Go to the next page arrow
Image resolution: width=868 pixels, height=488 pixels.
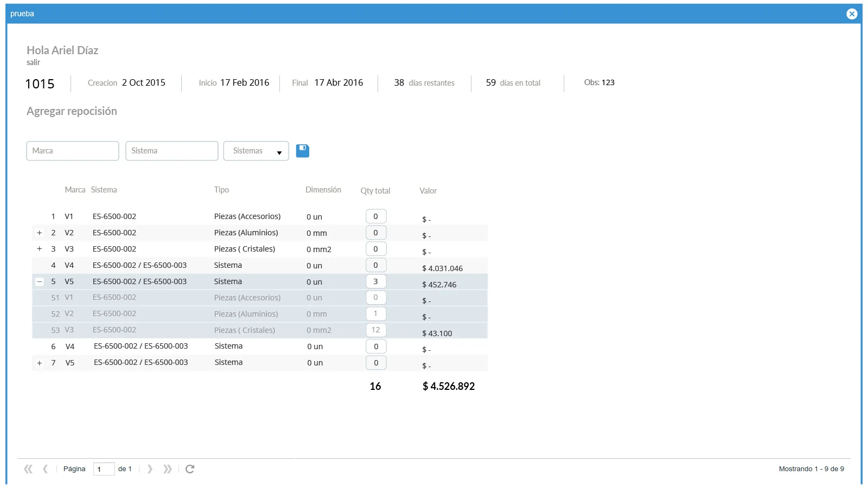[x=150, y=469]
